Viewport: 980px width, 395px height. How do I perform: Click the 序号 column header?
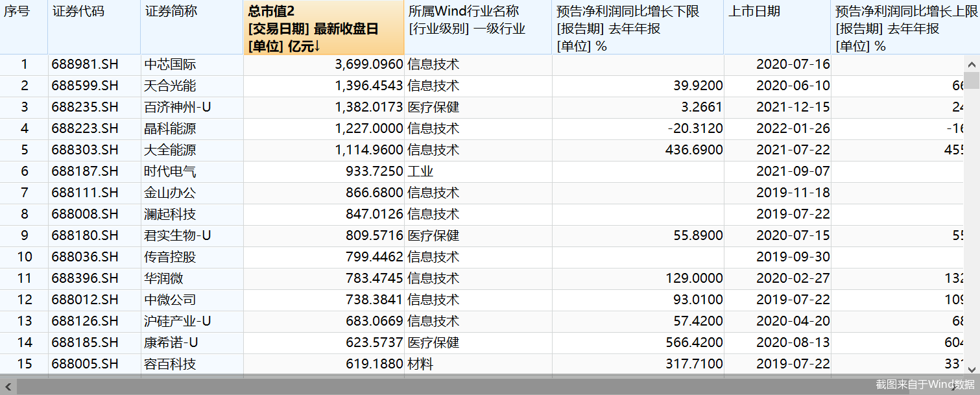coord(23,27)
